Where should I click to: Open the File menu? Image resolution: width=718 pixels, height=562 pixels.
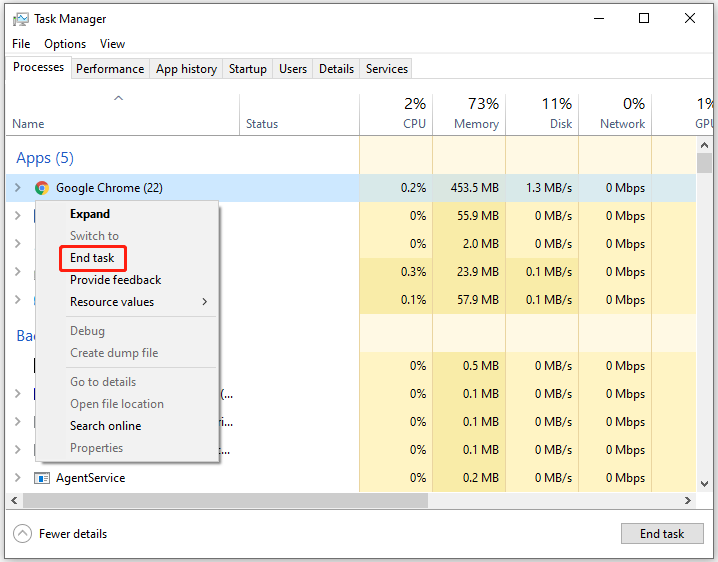(21, 44)
